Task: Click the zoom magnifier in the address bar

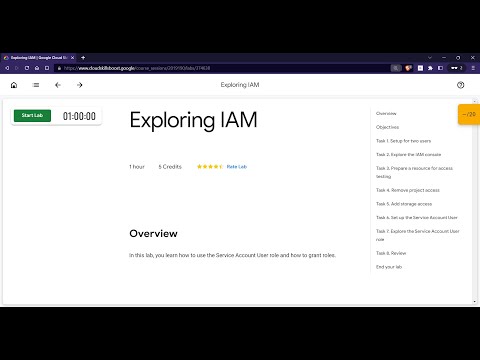Action: click(x=396, y=68)
